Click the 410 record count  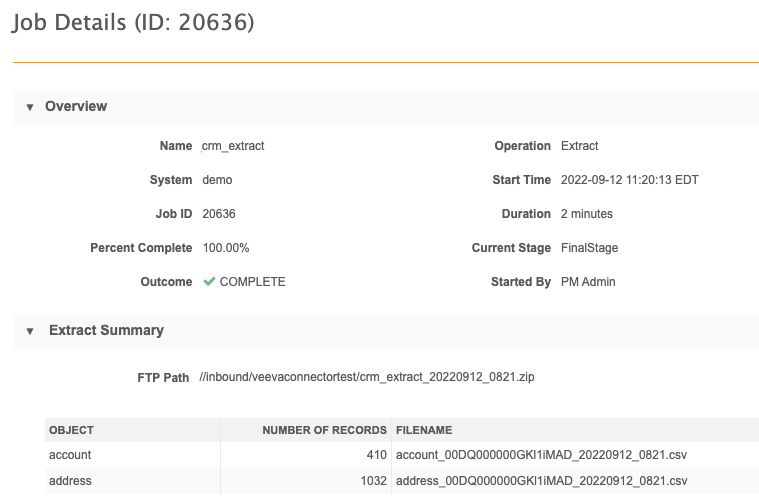(376, 455)
